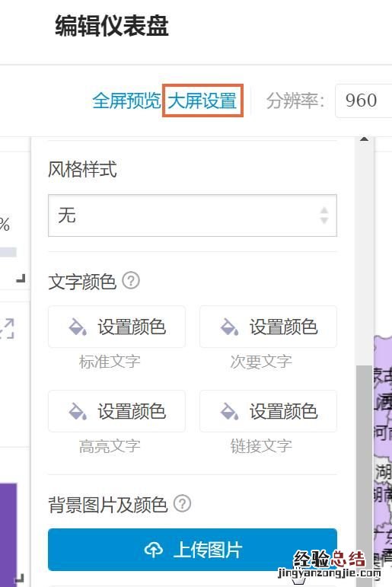Image resolution: width=392 pixels, height=587 pixels.
Task: Click the paint bucket icon above 标准文字
Action: point(78,327)
